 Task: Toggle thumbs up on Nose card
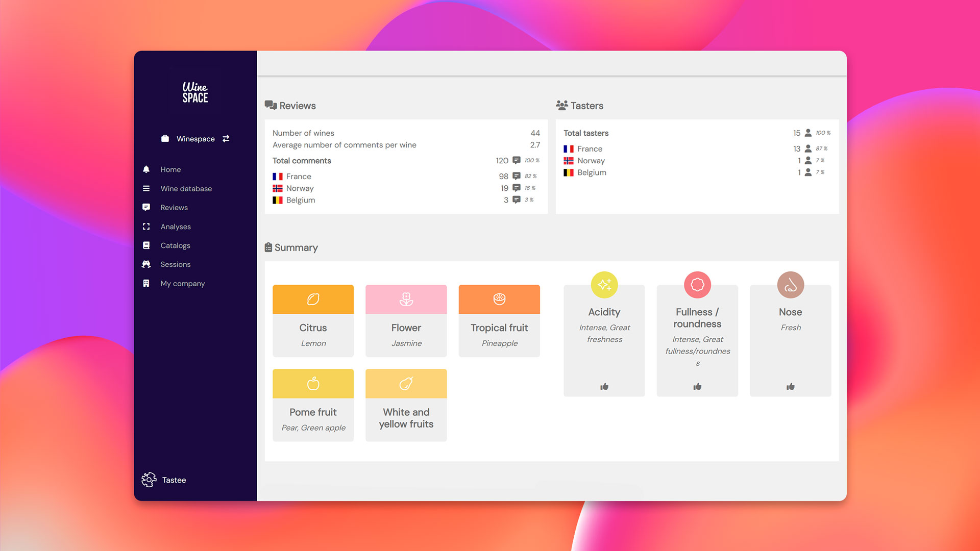[790, 387]
